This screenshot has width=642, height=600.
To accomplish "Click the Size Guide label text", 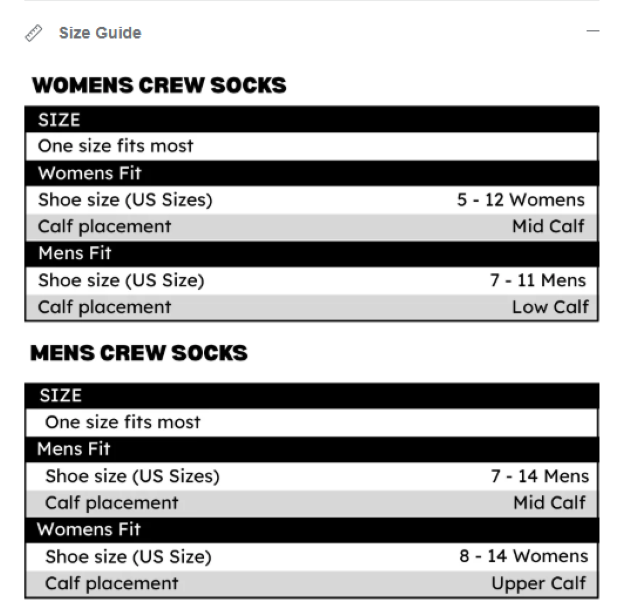I will coord(99,33).
